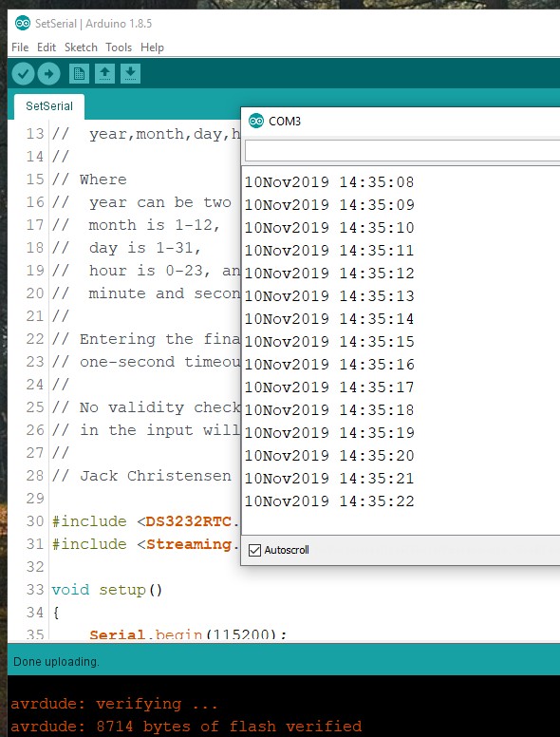Open the File menu
The width and height of the screenshot is (560, 737).
tap(20, 47)
